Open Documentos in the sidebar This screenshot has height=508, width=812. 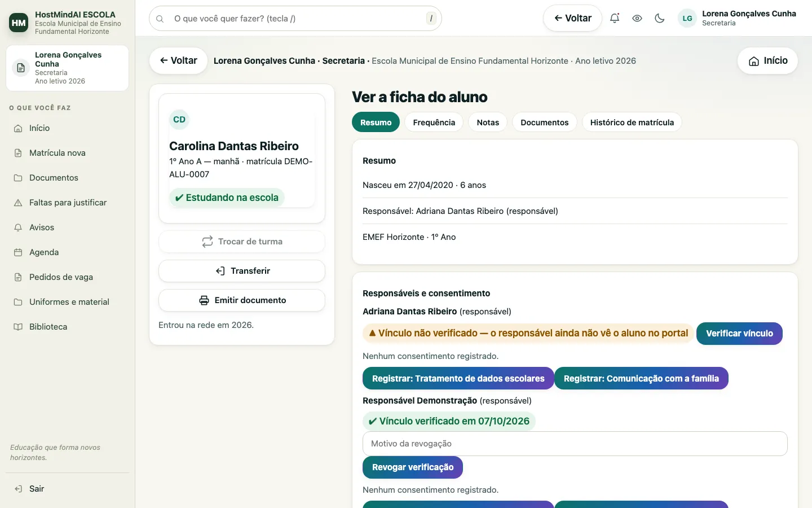(68, 178)
